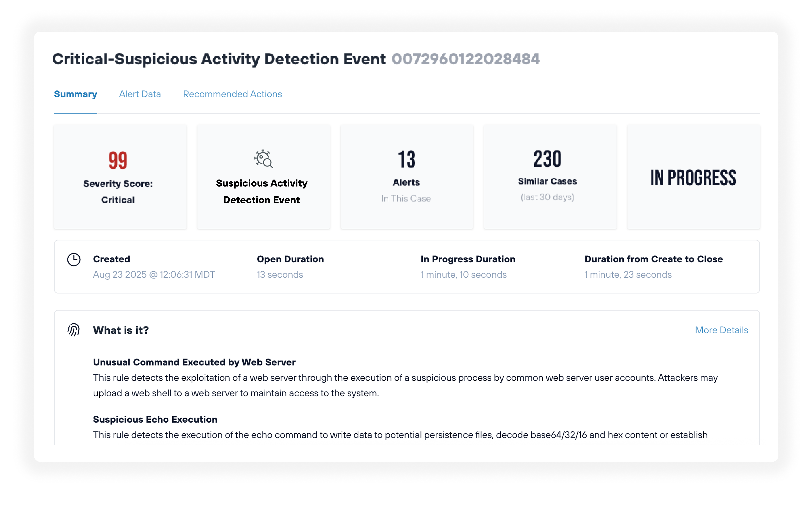Open the Recommended Actions tab

(x=232, y=94)
